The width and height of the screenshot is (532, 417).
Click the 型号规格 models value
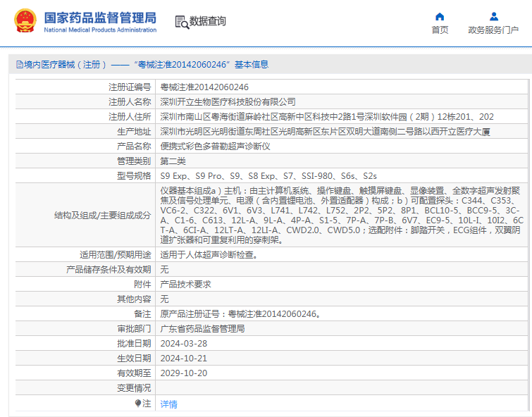click(x=268, y=176)
